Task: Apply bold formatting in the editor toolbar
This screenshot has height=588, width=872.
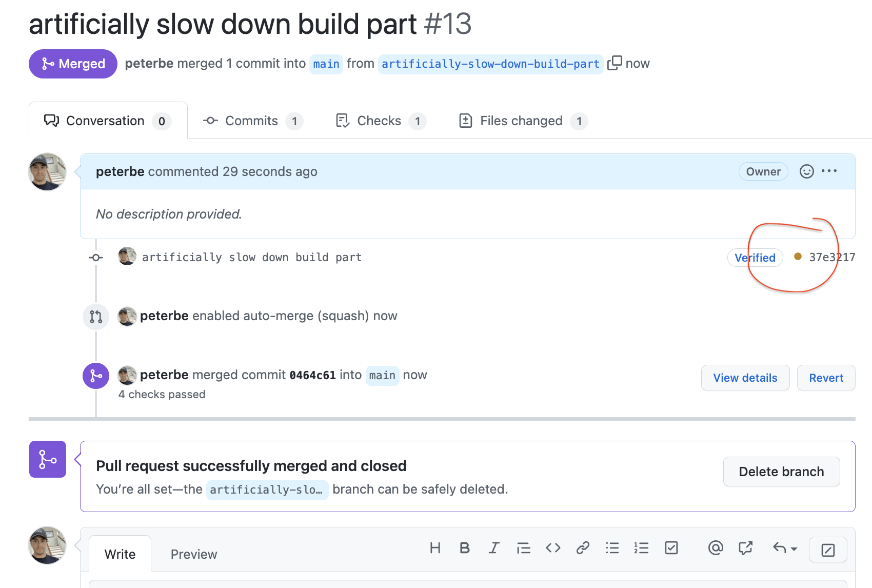Action: tap(465, 548)
